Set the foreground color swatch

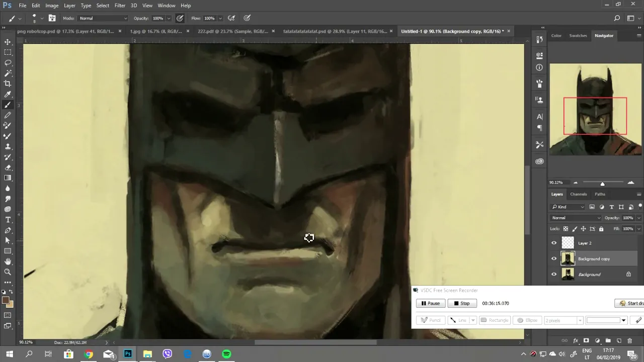tap(6, 301)
